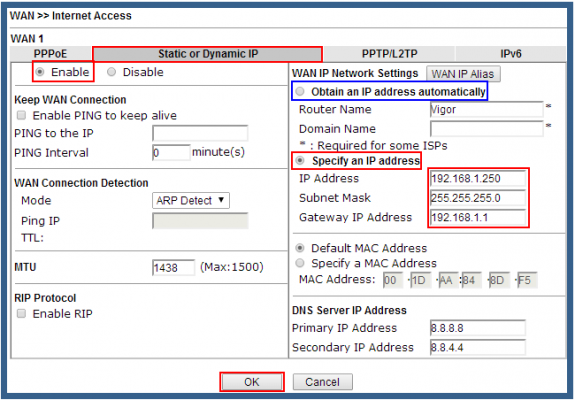
Task: Open the ARP Detect mode dropdown
Action: (191, 200)
